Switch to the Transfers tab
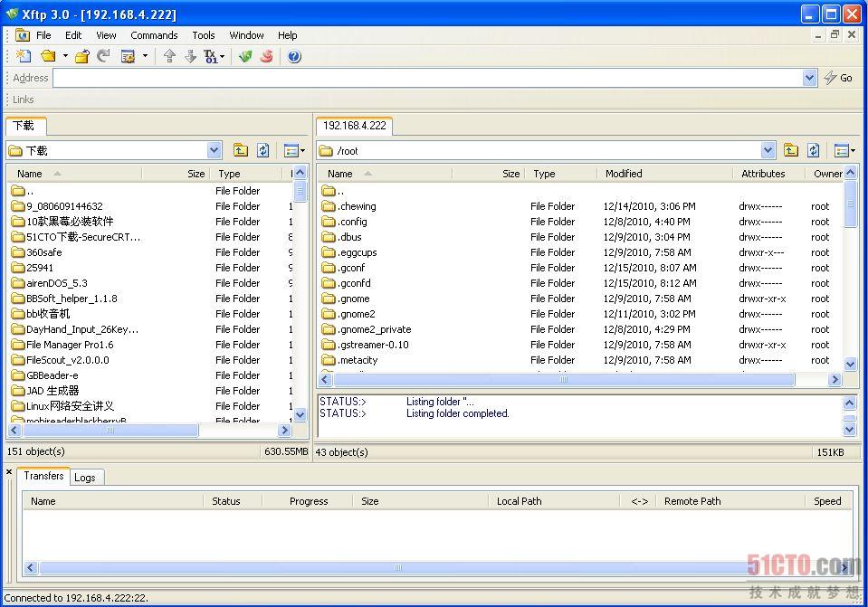 (x=43, y=476)
